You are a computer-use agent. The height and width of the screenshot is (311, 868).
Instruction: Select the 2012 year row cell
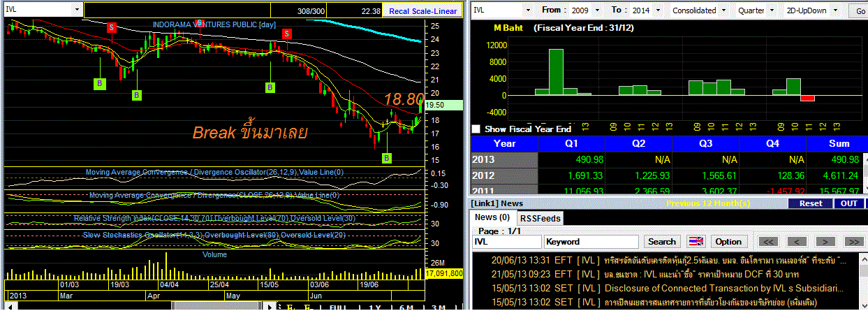click(505, 176)
